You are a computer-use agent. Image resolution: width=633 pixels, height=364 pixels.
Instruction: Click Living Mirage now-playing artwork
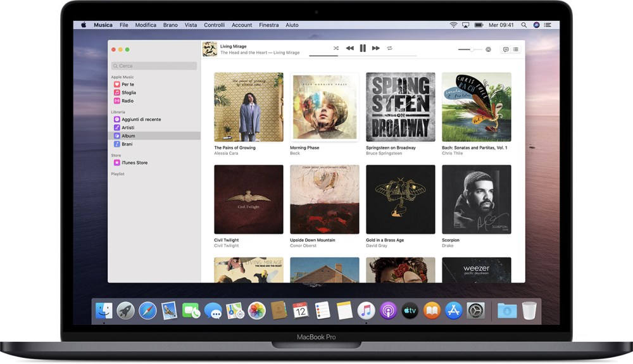(x=210, y=49)
